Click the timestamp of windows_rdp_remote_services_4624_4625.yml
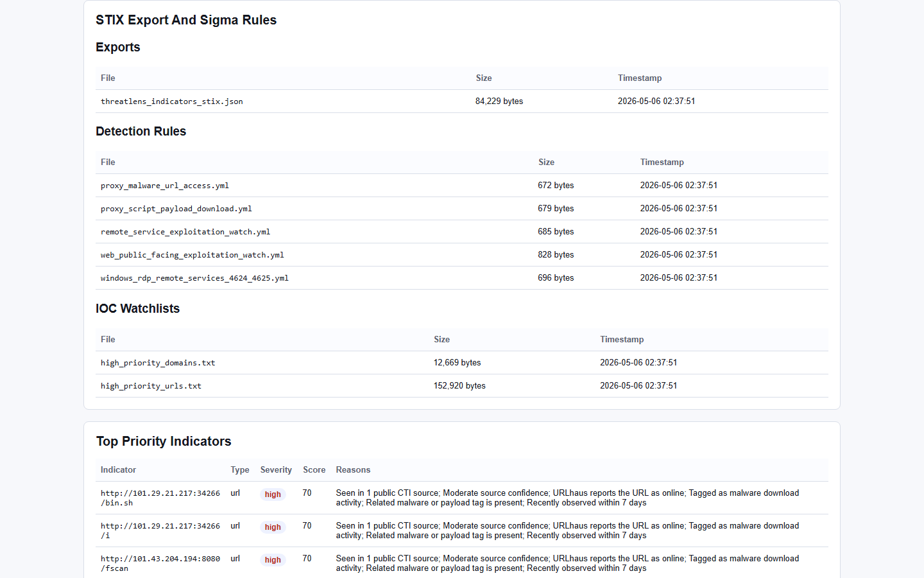The image size is (924, 578). click(679, 278)
